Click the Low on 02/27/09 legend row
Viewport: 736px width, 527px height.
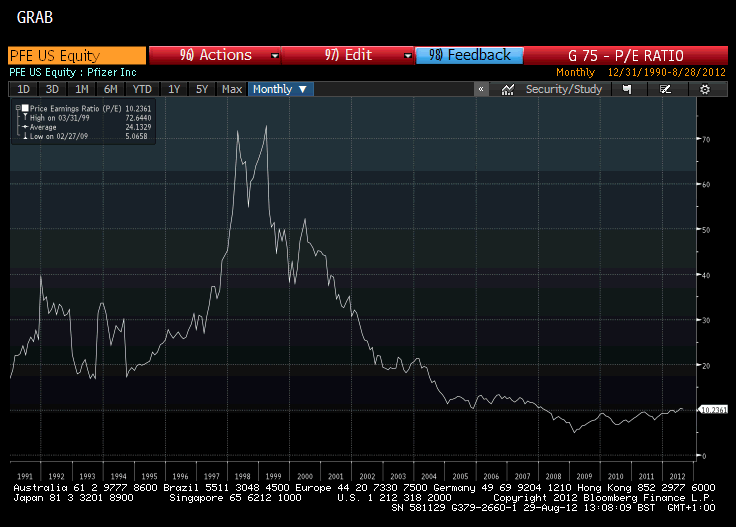click(87, 136)
